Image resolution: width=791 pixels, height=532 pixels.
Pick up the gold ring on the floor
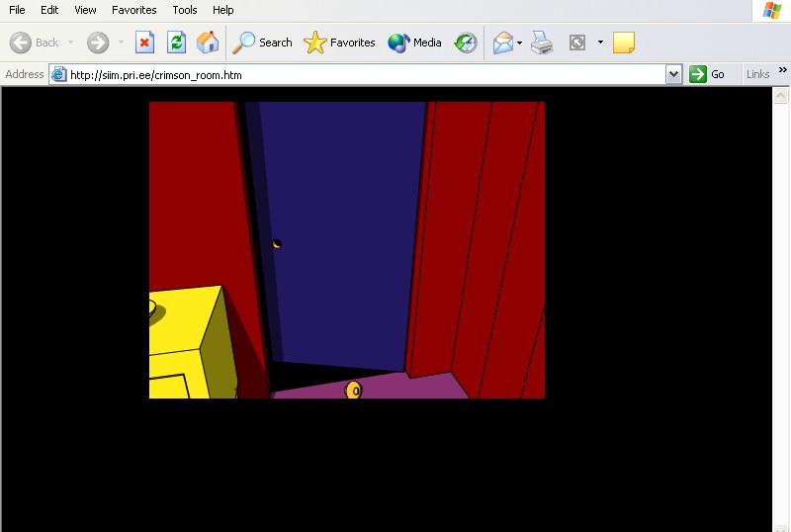354,391
